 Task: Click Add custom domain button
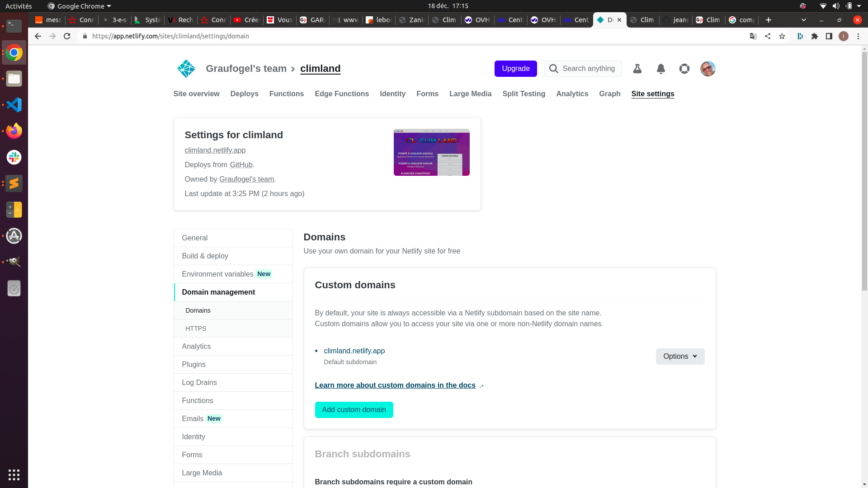coord(354,410)
